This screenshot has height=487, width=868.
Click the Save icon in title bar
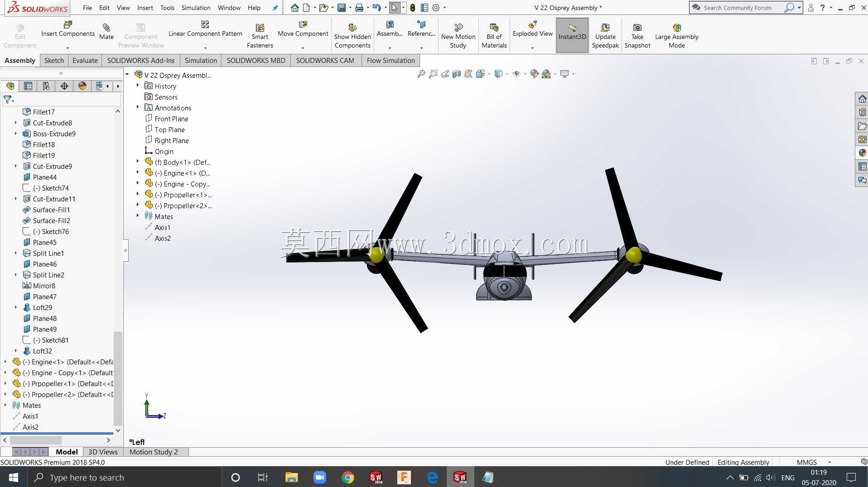click(x=342, y=8)
